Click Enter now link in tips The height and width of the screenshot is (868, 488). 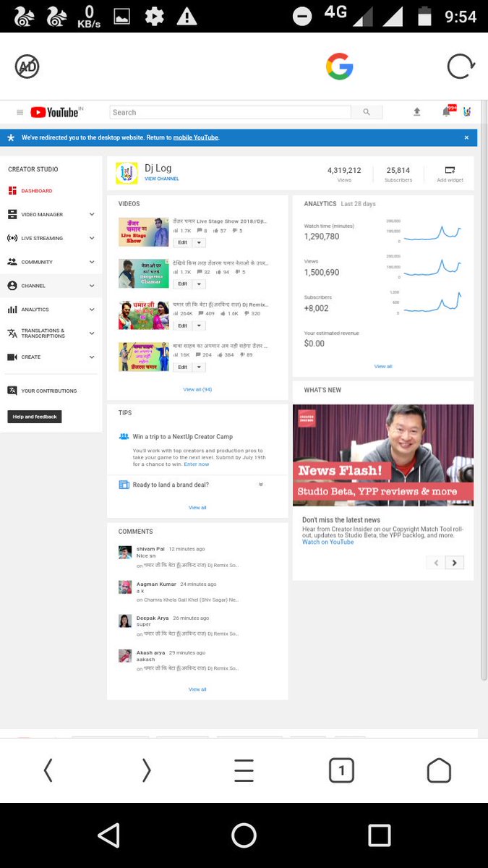pos(197,464)
